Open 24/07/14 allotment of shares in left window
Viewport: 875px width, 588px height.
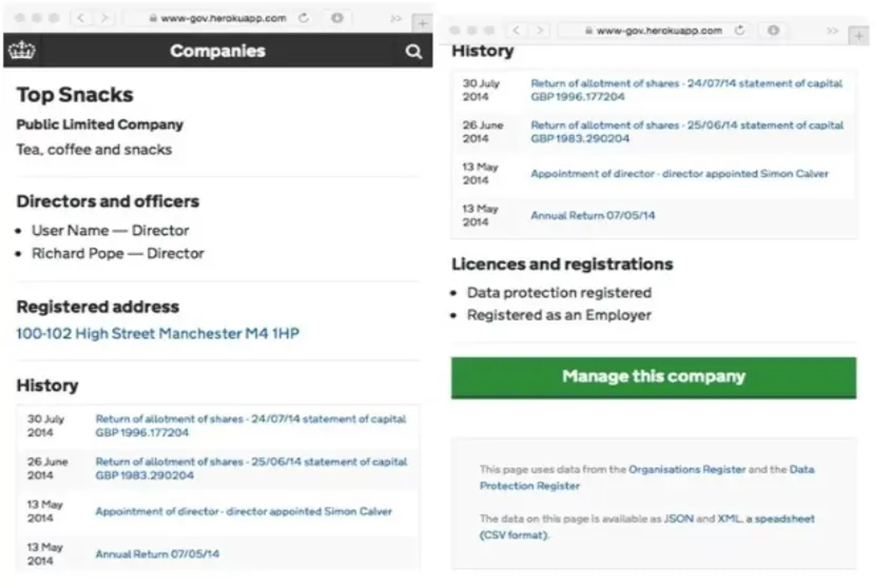tap(251, 425)
